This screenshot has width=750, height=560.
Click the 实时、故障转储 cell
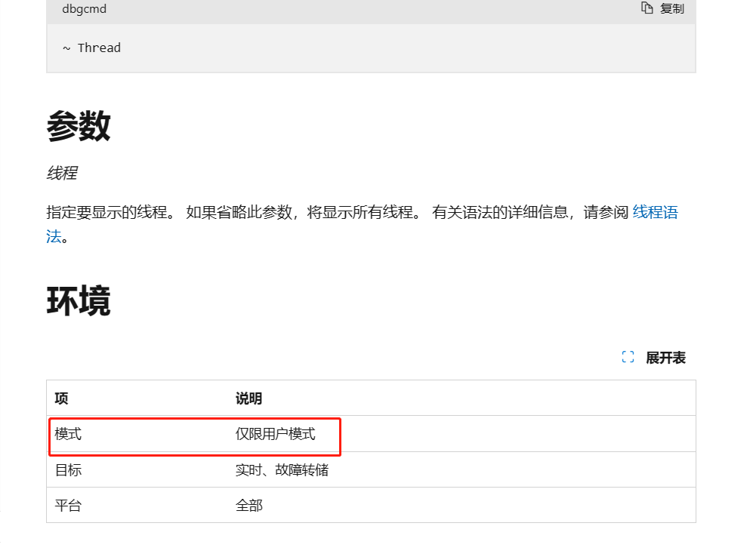(282, 470)
